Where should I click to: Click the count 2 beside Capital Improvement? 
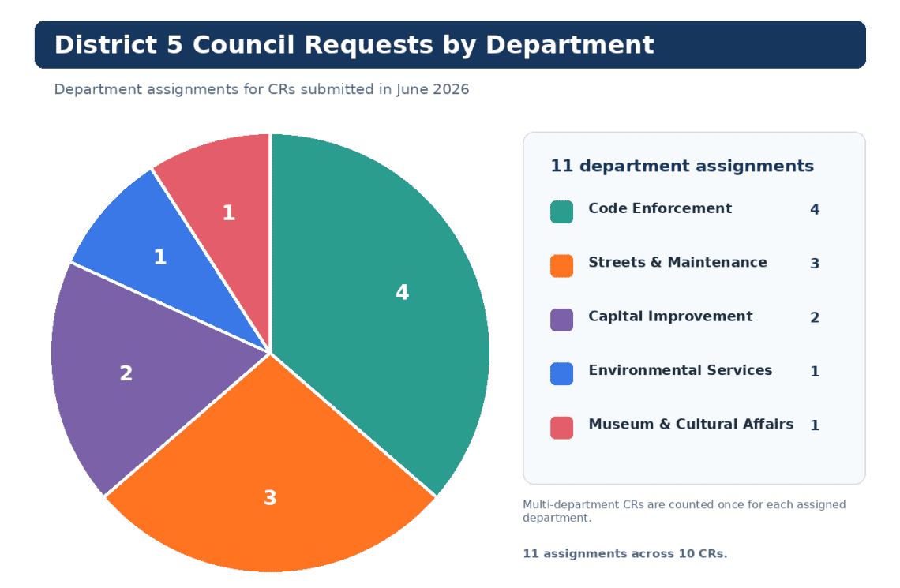815,317
